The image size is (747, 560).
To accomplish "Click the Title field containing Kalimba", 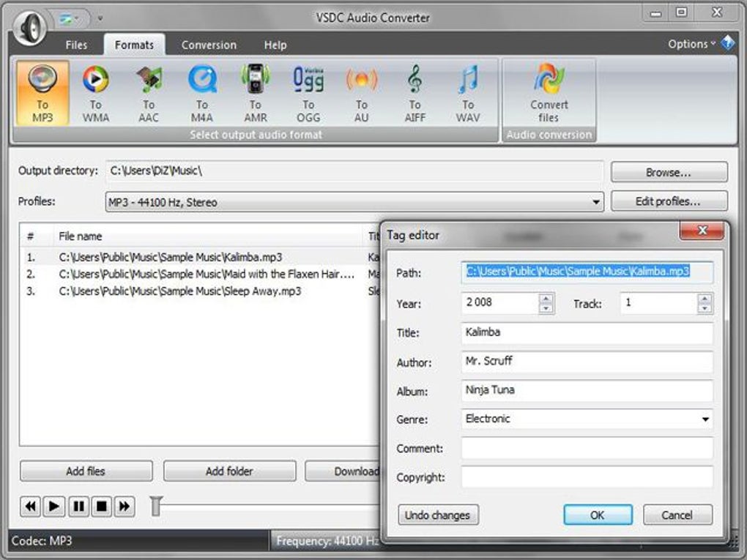I will [x=587, y=333].
